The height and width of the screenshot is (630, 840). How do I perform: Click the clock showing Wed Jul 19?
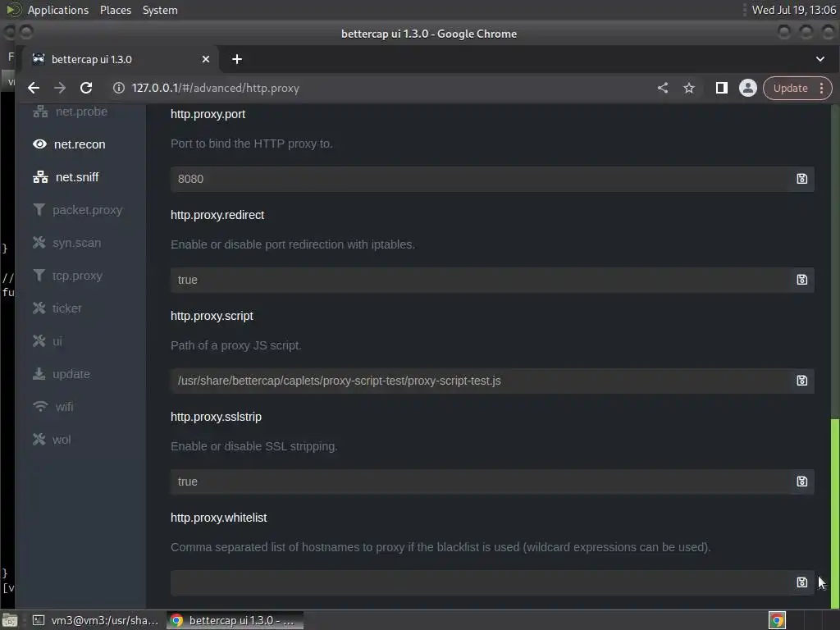pyautogui.click(x=793, y=10)
